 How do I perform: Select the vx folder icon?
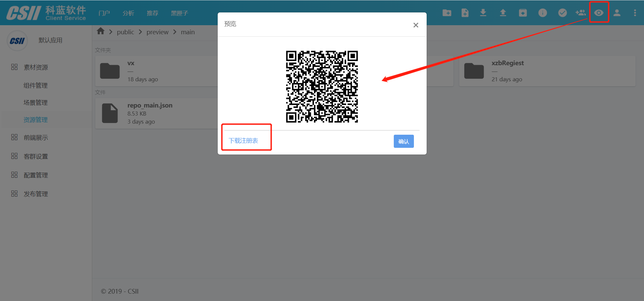(x=110, y=71)
